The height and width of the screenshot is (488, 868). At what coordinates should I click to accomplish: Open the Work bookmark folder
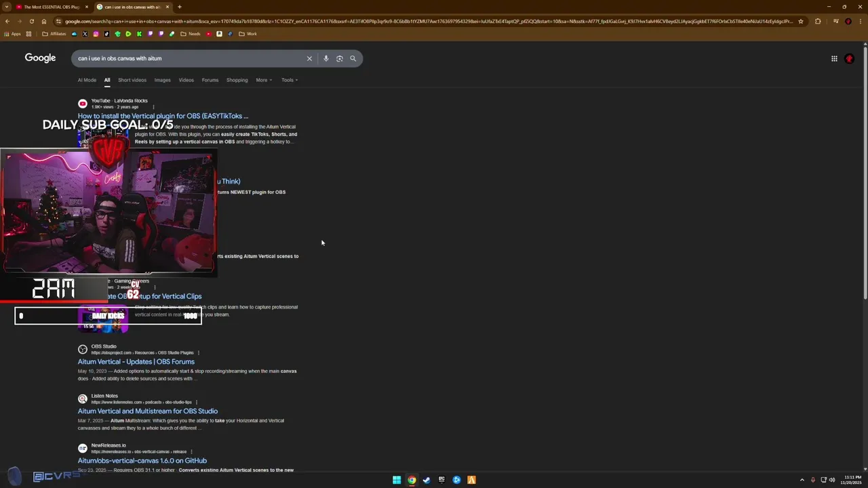click(248, 34)
